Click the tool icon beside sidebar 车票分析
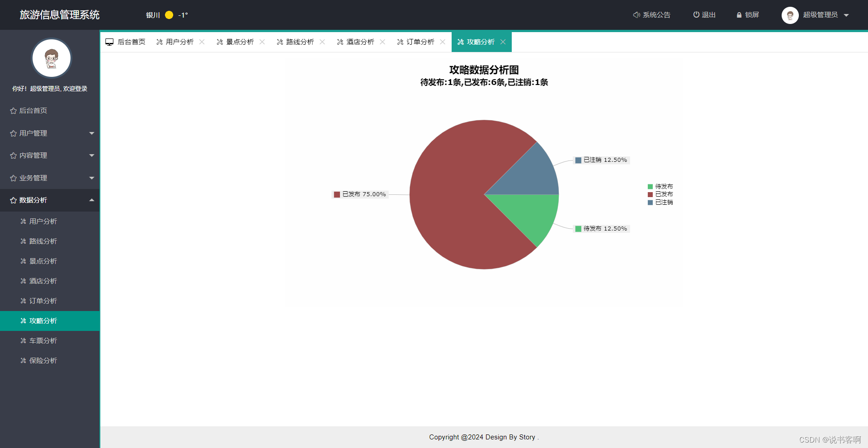The image size is (868, 448). click(x=23, y=341)
